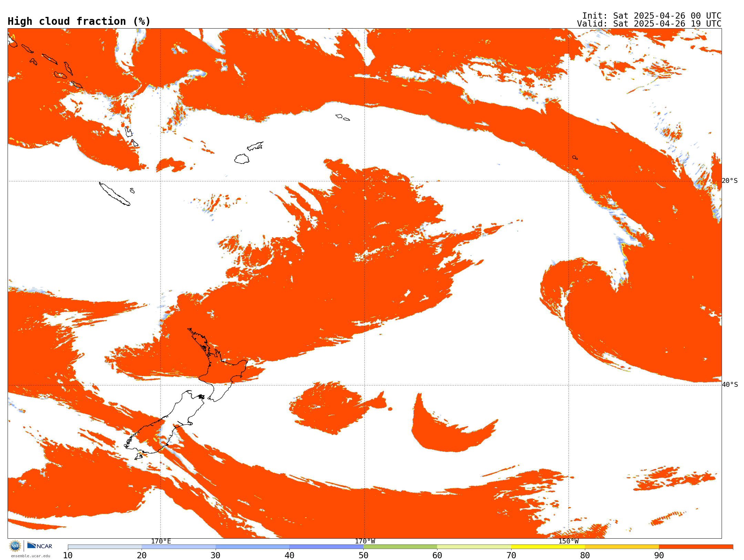Click the colorbar label 50
744x560 pixels.
[x=363, y=556]
